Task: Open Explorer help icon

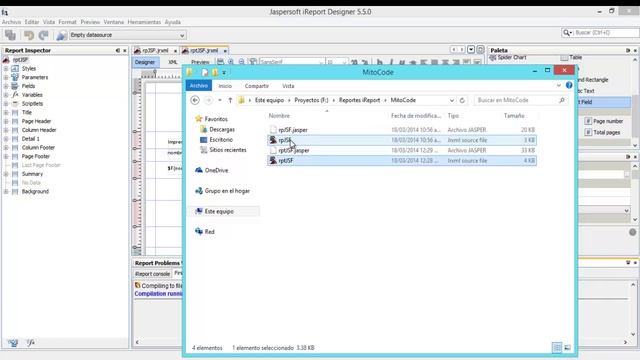Action: [x=569, y=85]
